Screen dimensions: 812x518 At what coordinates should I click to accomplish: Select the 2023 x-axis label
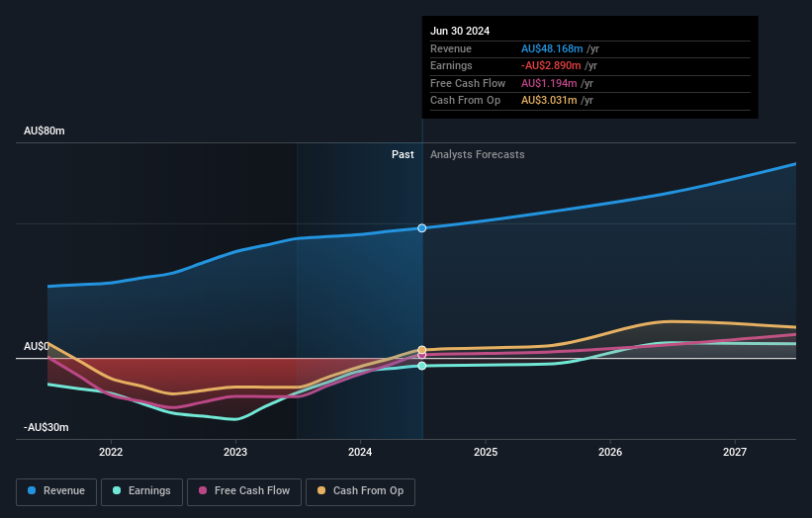pos(235,453)
